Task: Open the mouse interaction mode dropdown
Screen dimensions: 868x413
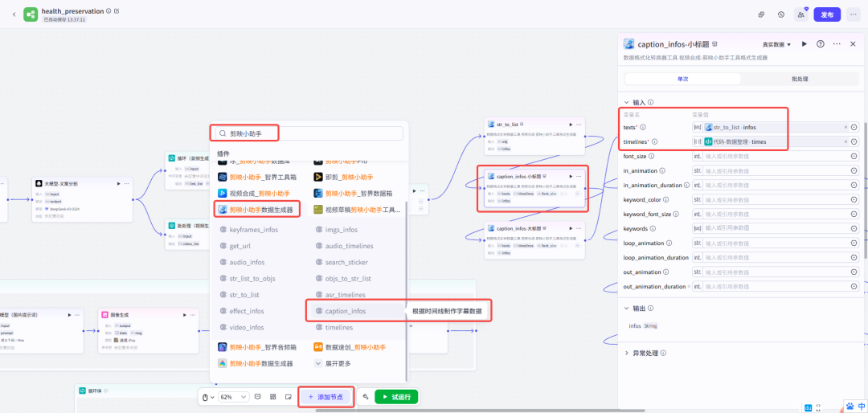Action: coord(207,397)
